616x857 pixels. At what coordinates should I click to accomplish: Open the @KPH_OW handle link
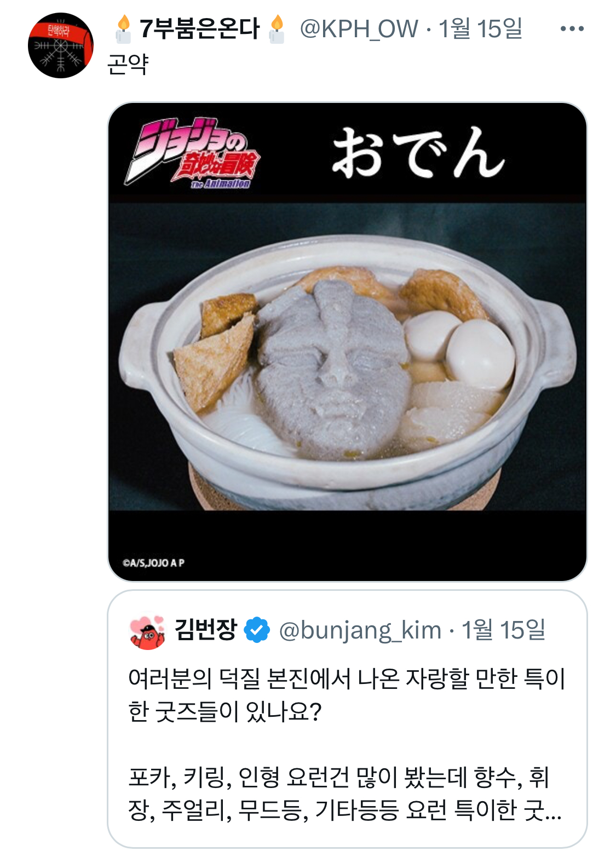tap(359, 28)
